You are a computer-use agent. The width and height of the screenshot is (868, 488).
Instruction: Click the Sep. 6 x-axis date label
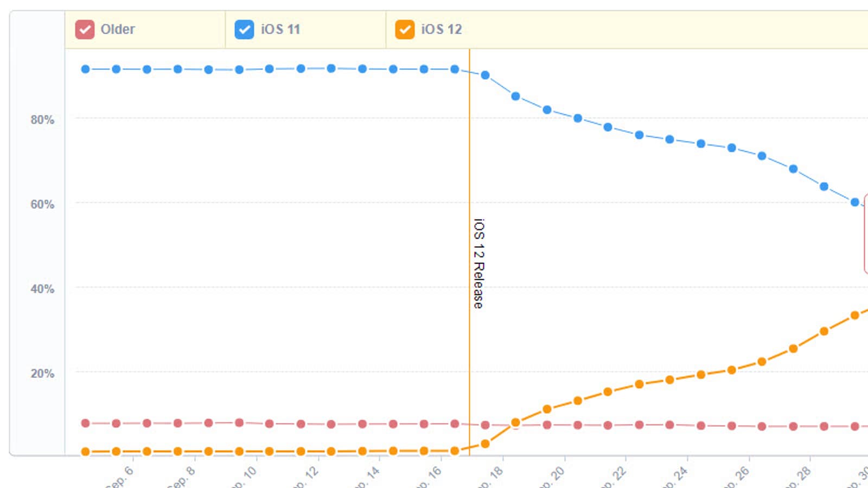[x=120, y=476]
